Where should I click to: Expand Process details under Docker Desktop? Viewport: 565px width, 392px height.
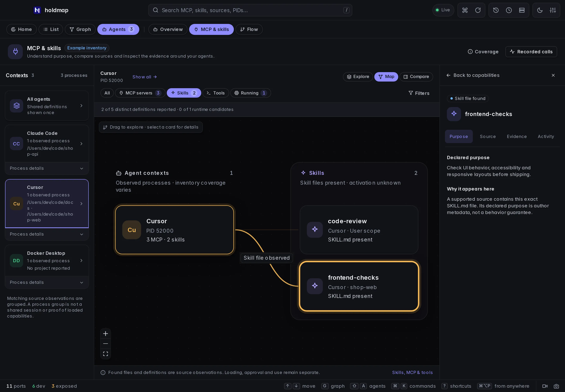pyautogui.click(x=47, y=282)
